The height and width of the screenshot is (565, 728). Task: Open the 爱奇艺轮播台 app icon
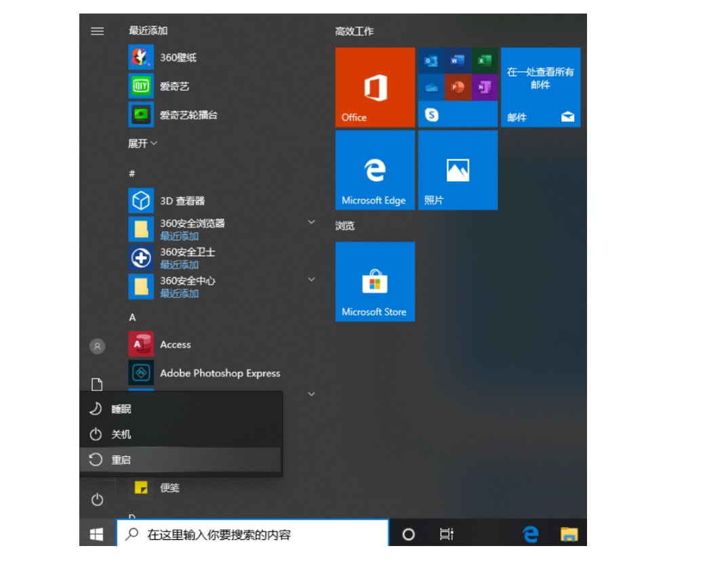tap(141, 114)
